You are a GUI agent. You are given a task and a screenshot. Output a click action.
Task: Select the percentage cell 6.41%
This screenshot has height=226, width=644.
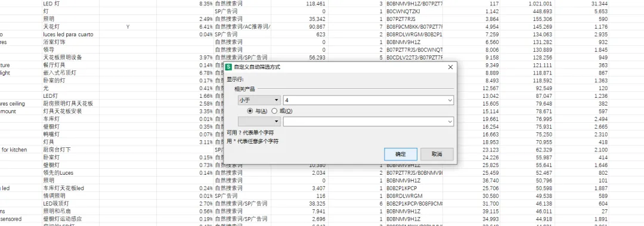[206, 27]
